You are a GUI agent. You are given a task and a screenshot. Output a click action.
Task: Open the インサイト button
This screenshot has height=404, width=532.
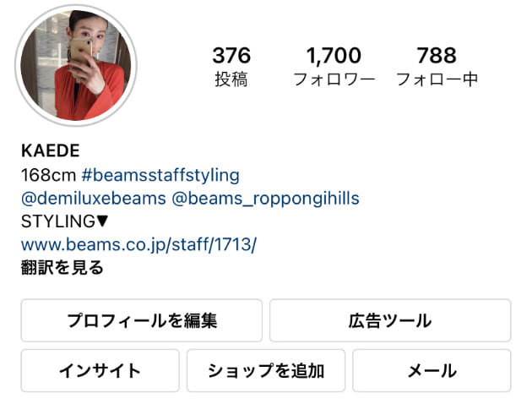100,370
